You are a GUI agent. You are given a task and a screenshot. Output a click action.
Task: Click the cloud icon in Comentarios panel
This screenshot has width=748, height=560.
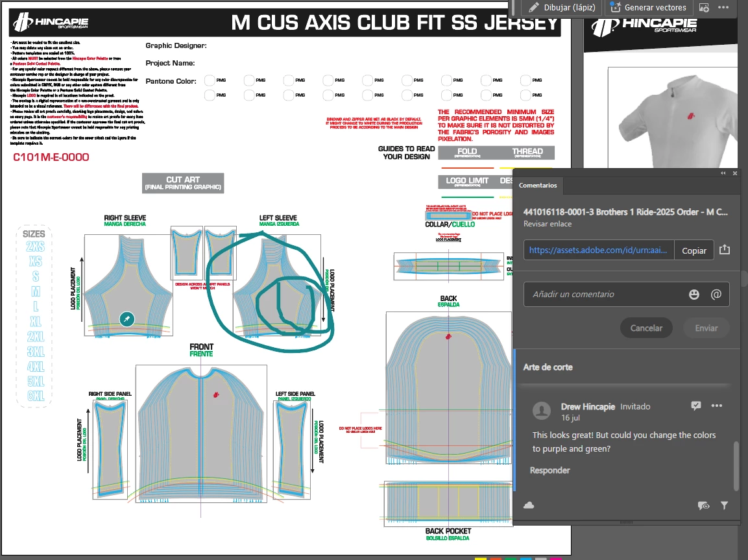[x=529, y=505]
